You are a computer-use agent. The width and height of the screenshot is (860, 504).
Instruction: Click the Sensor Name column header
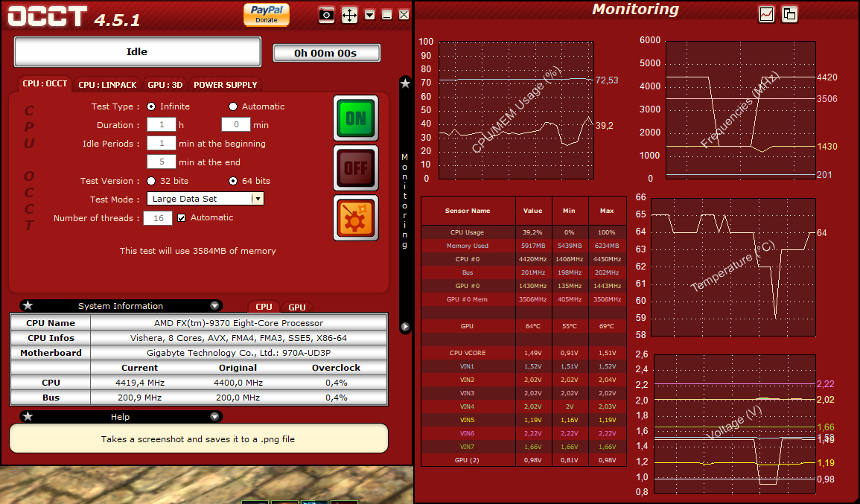click(468, 211)
